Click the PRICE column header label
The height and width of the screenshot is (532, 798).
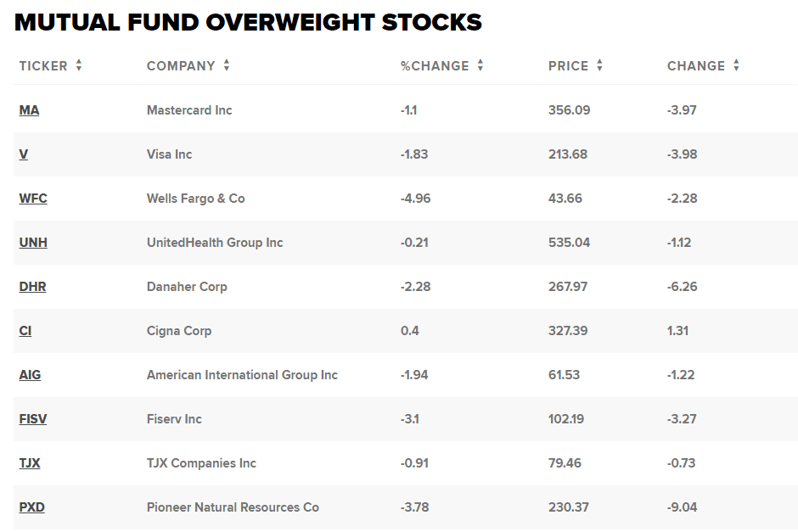coord(568,66)
